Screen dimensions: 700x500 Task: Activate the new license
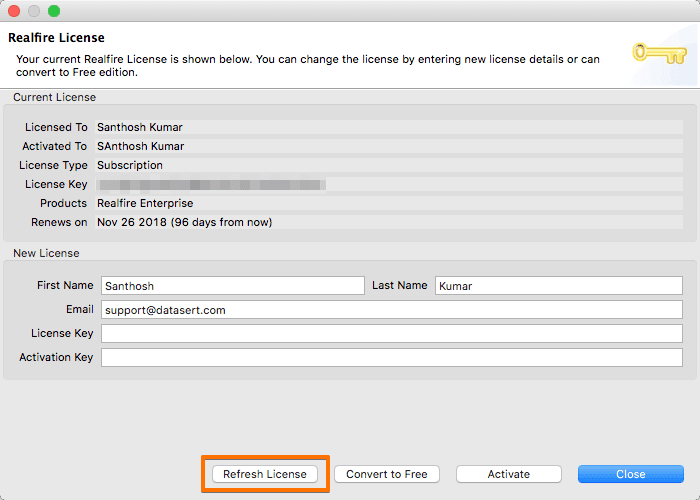pos(508,474)
